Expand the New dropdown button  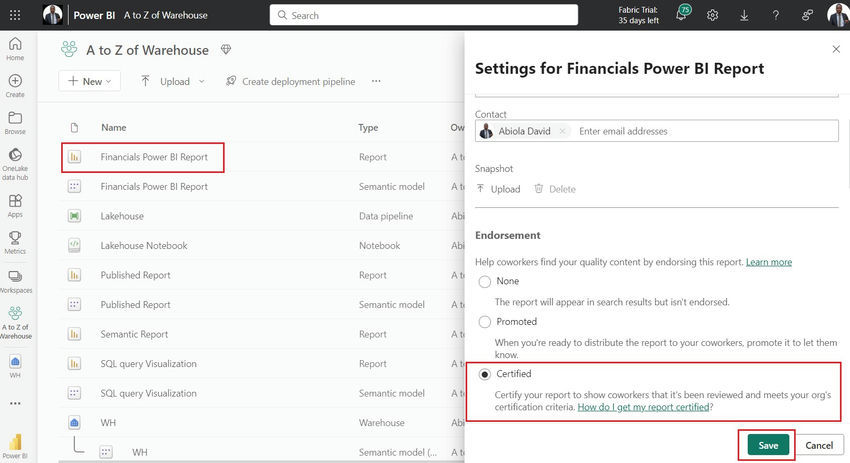[89, 81]
